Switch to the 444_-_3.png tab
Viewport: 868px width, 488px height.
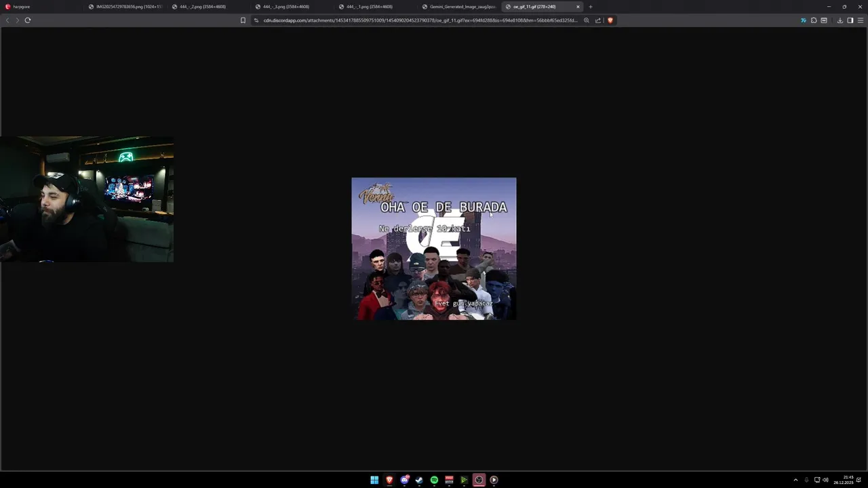pyautogui.click(x=292, y=7)
